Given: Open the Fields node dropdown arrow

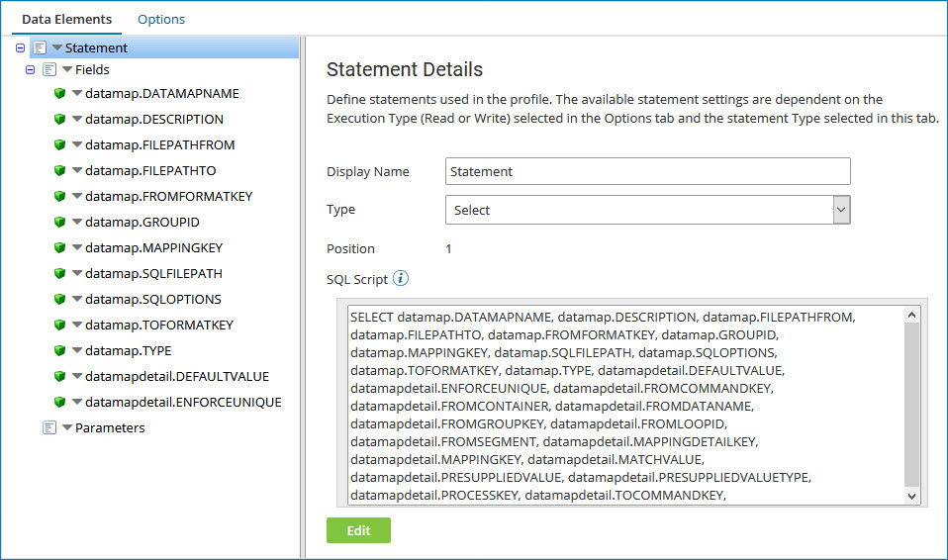Looking at the screenshot, I should (67, 69).
